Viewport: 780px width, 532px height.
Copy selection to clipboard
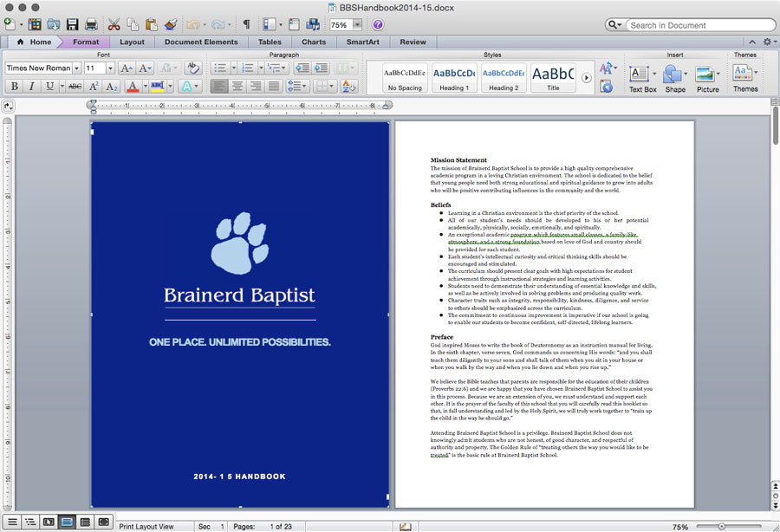[133, 24]
